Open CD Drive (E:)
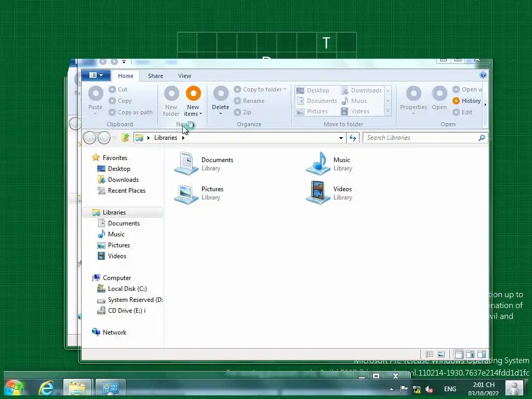 pos(122,311)
